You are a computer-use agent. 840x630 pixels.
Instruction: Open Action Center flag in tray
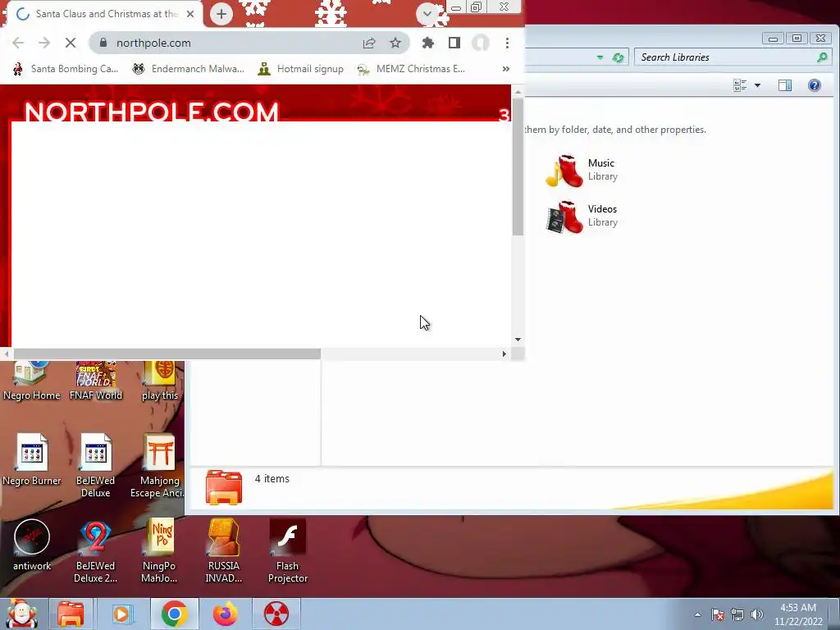(x=718, y=614)
